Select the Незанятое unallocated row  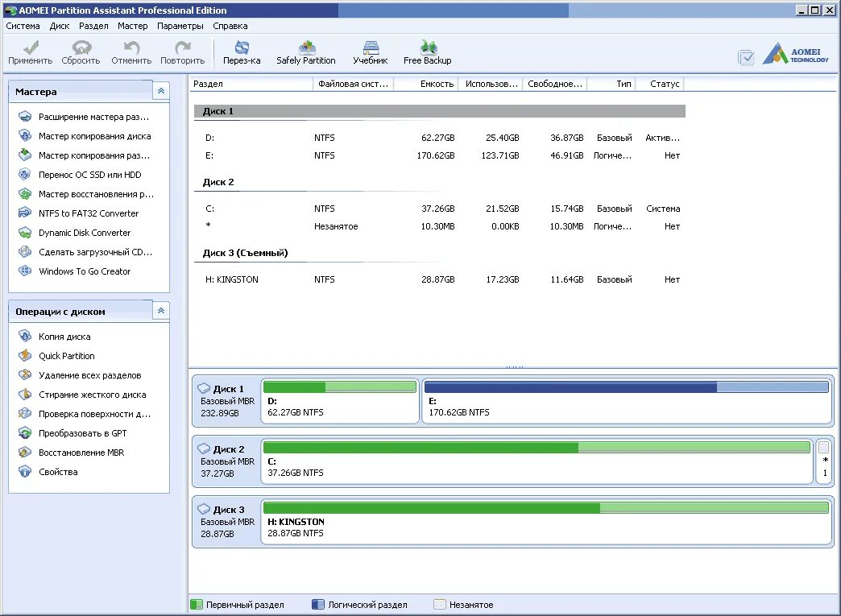pos(439,226)
